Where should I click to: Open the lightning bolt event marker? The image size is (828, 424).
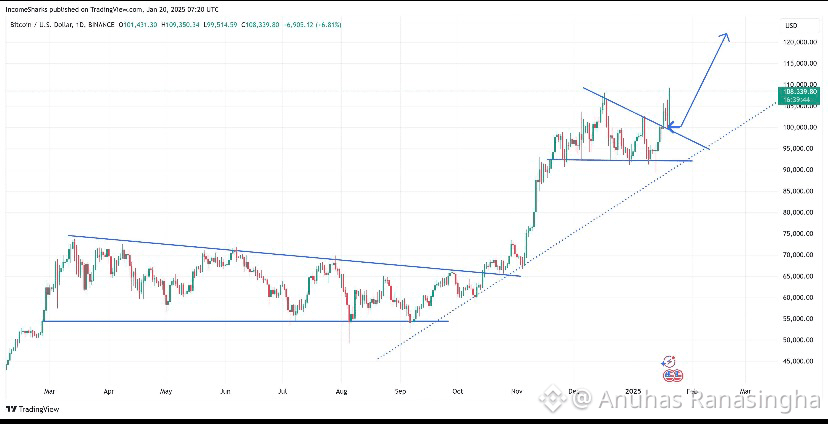[x=669, y=362]
